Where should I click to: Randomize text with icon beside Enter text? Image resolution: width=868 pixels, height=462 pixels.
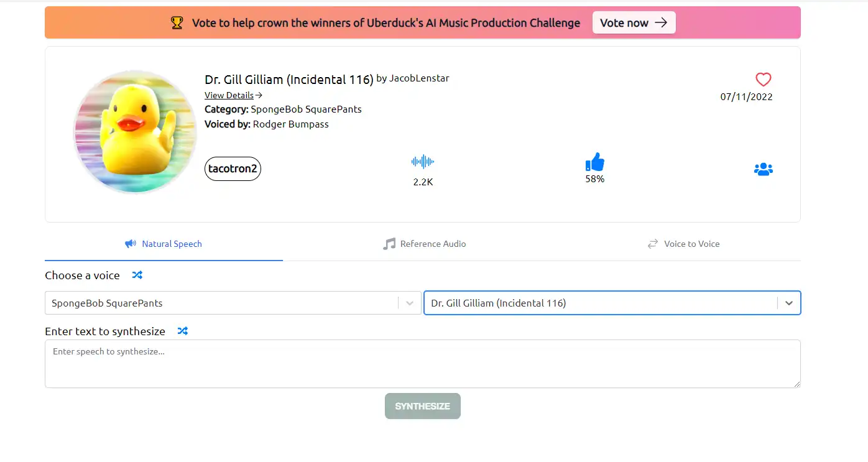click(183, 331)
